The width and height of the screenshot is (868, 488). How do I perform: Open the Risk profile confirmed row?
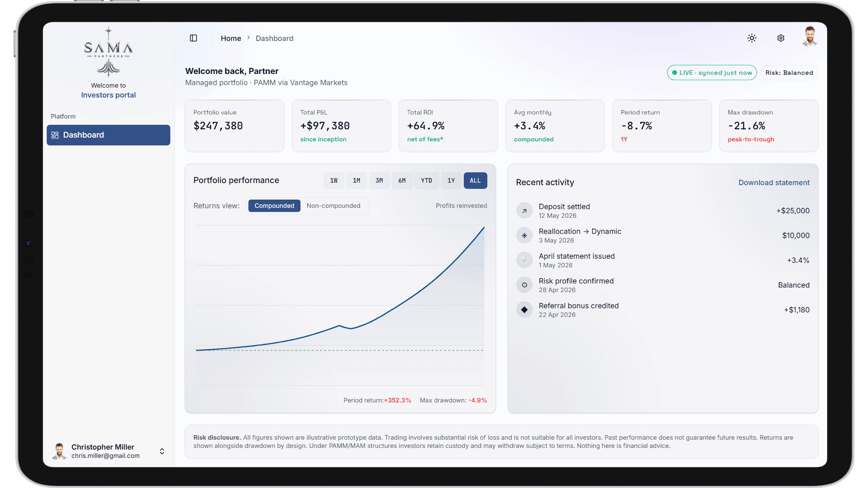point(663,285)
